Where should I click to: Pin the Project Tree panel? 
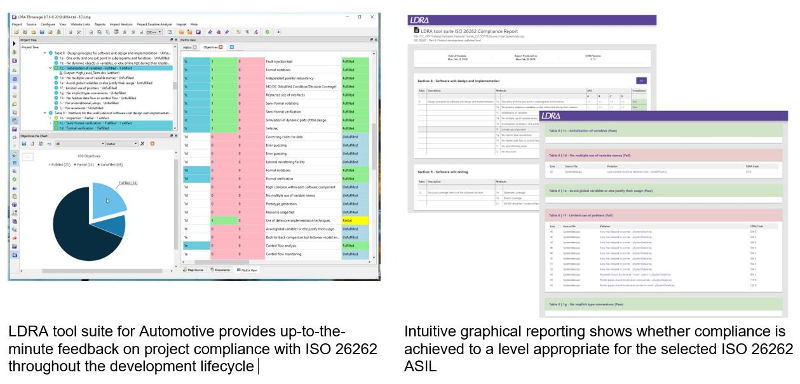171,40
